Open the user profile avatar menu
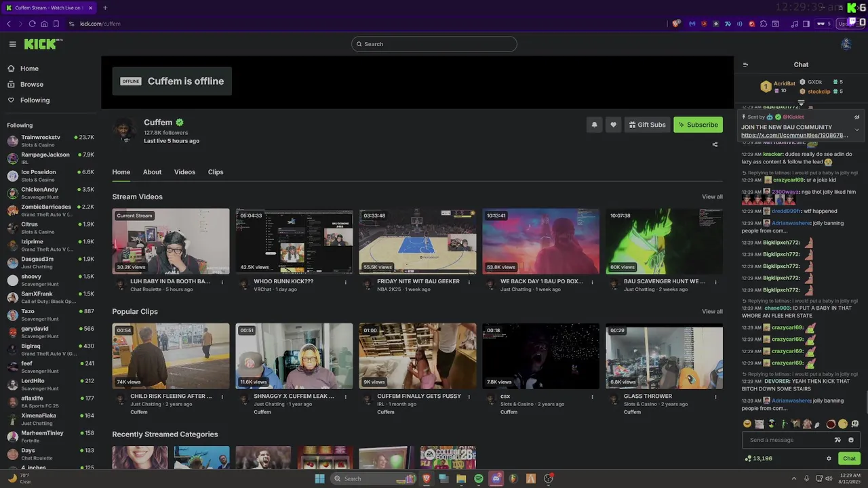Image resolution: width=868 pixels, height=488 pixels. [x=846, y=44]
